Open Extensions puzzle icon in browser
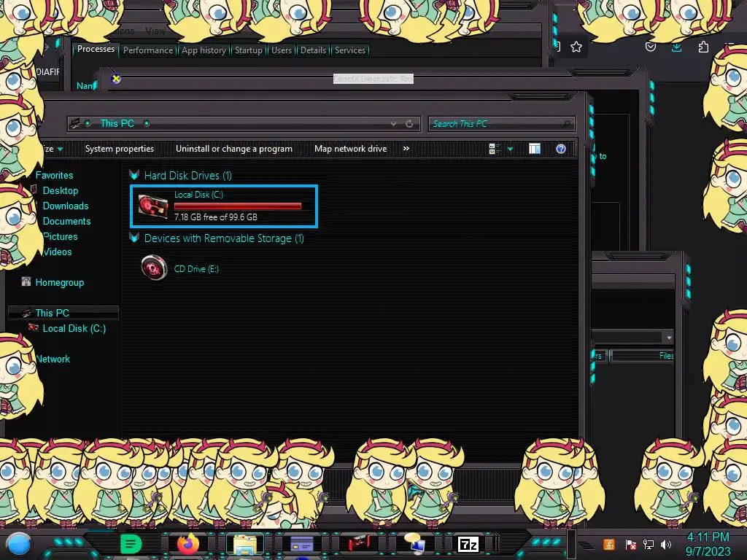 coord(703,47)
